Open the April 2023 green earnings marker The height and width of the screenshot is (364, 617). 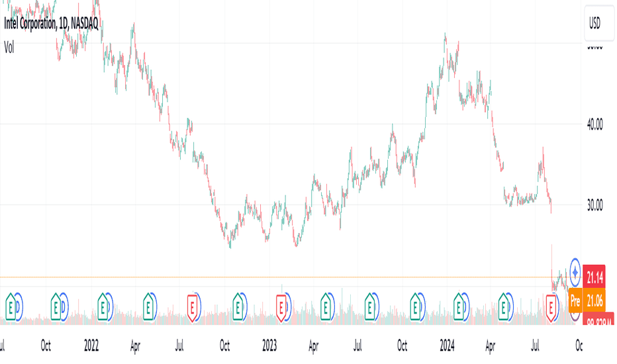tap(326, 307)
